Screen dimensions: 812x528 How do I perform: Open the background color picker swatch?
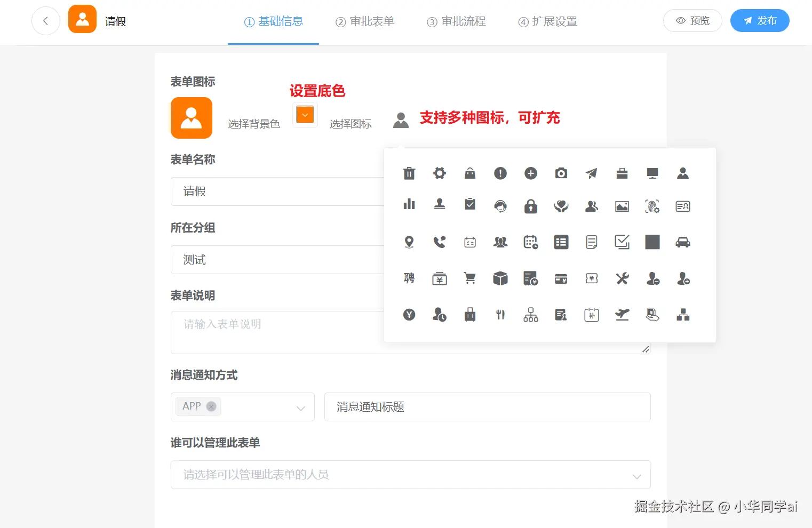click(x=305, y=115)
